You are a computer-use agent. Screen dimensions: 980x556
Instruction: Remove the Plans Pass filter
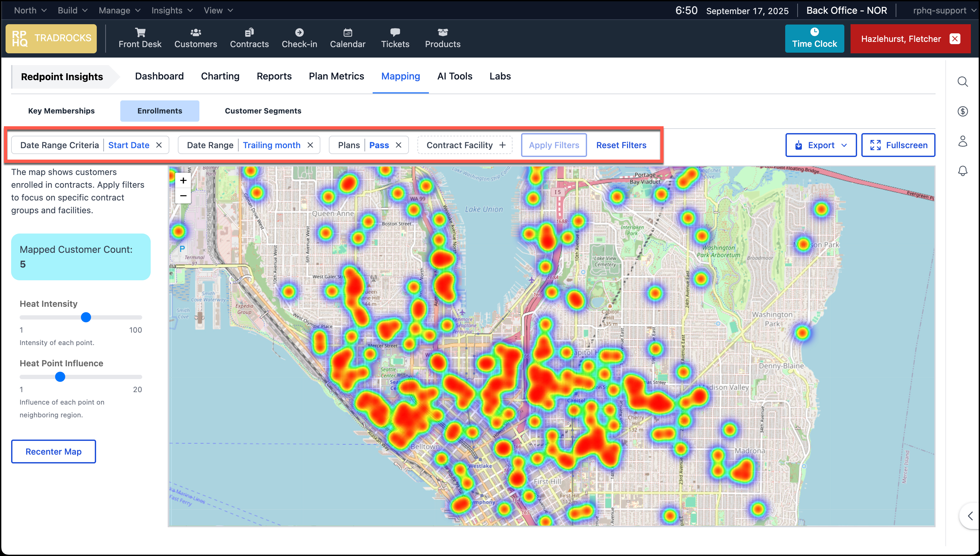pyautogui.click(x=398, y=145)
